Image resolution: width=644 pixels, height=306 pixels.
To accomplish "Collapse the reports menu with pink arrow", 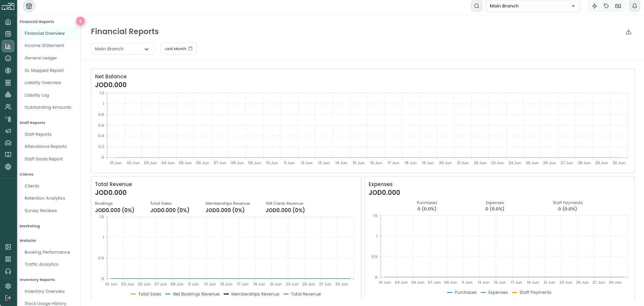I will coord(80,21).
